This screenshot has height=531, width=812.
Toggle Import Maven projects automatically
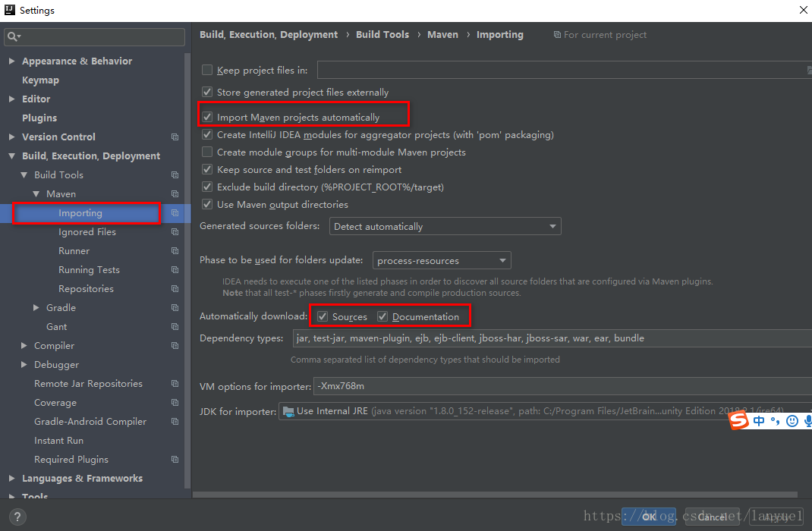tap(207, 117)
